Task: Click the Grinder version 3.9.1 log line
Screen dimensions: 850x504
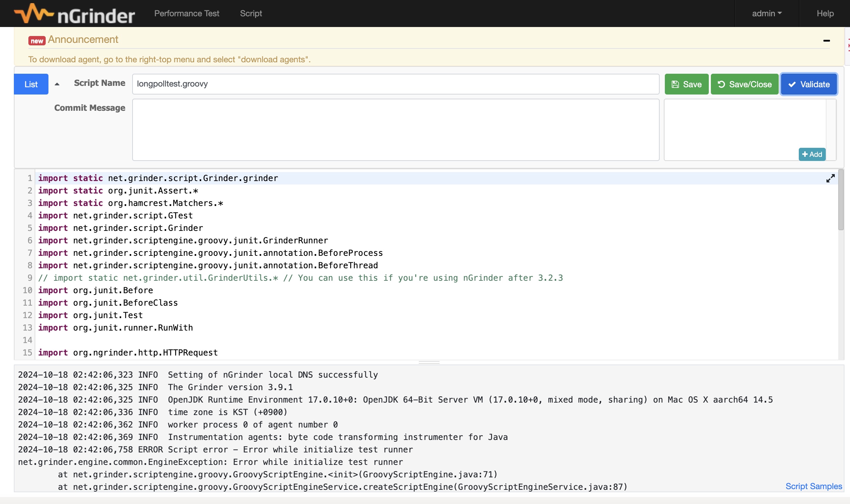Action: (155, 387)
